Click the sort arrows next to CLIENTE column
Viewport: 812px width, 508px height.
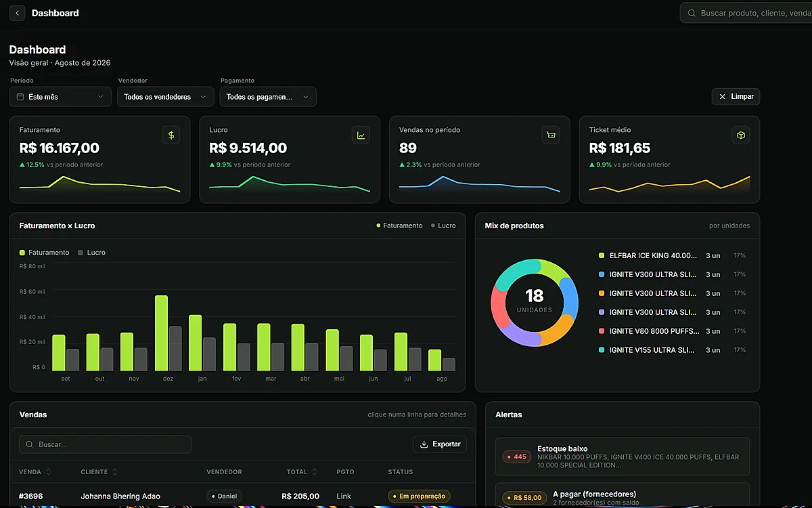[115, 472]
